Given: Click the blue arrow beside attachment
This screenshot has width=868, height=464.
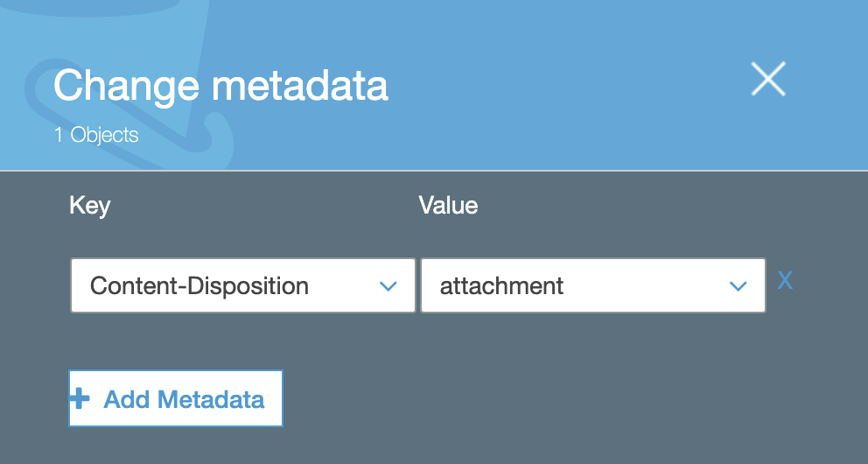Looking at the screenshot, I should tap(738, 286).
